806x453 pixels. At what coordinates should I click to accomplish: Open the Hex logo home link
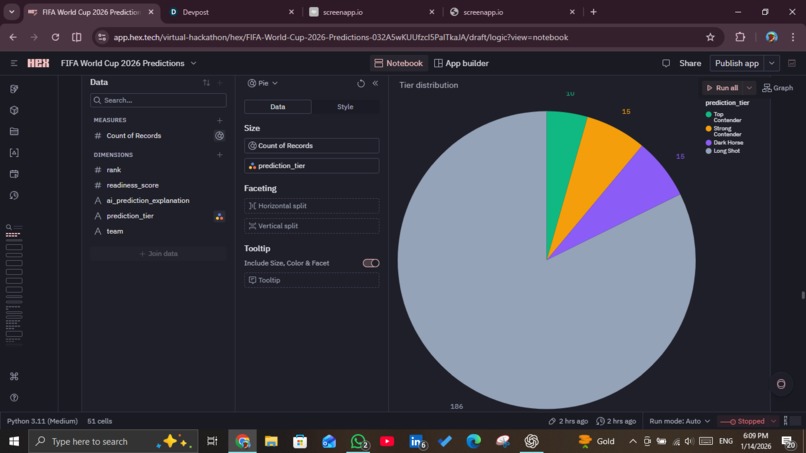coord(38,63)
